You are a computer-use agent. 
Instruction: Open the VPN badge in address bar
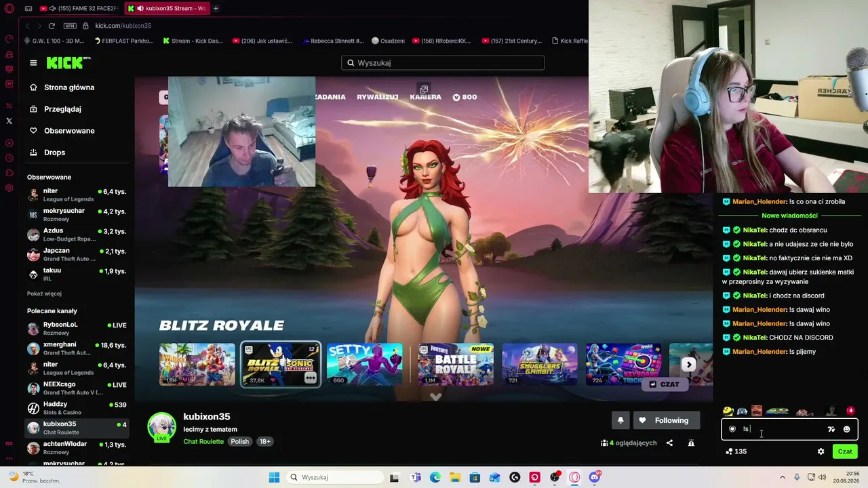coord(70,26)
